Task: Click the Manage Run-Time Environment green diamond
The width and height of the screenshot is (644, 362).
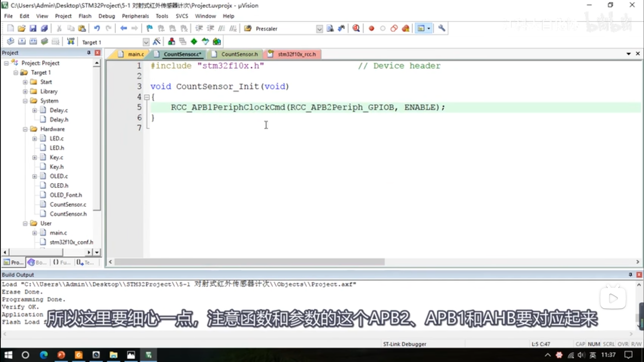Action: 194,42
